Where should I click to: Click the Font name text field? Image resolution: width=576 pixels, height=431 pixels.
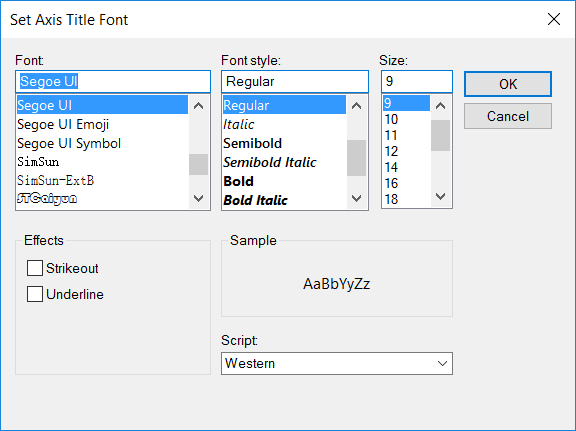[x=113, y=82]
